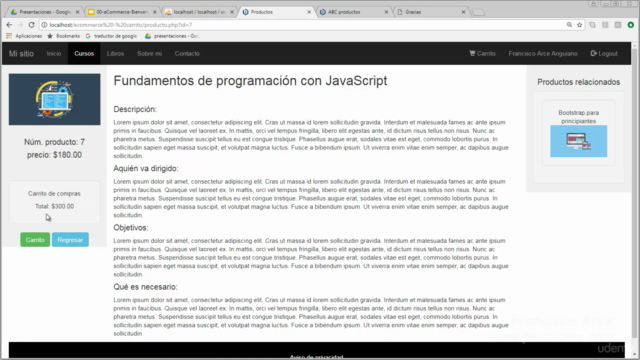Click the Total: $300.00 cart text
640x360 pixels.
point(54,206)
